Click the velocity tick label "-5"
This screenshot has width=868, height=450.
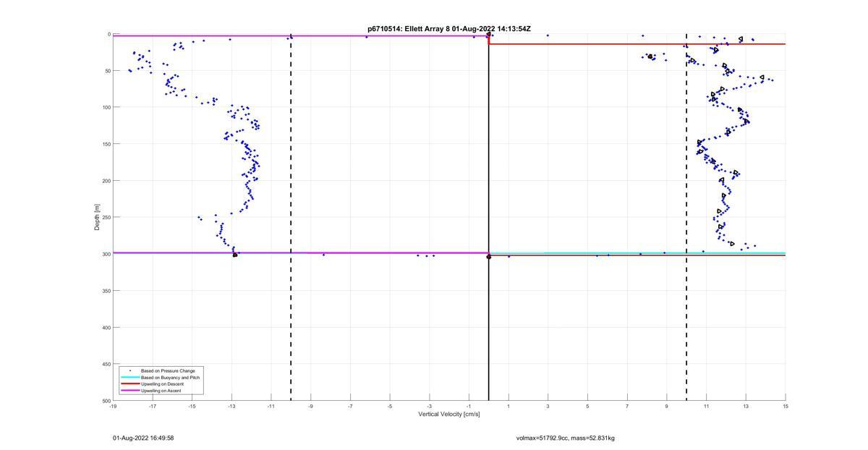390,406
